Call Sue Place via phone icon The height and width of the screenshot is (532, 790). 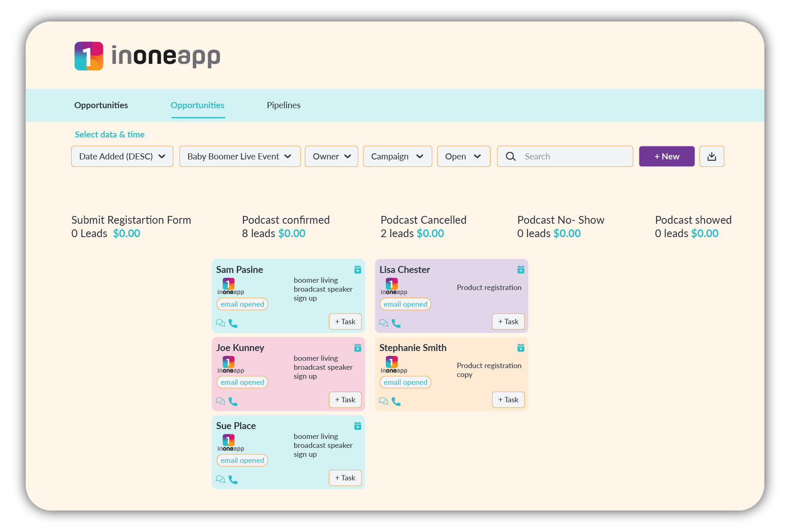pyautogui.click(x=233, y=480)
